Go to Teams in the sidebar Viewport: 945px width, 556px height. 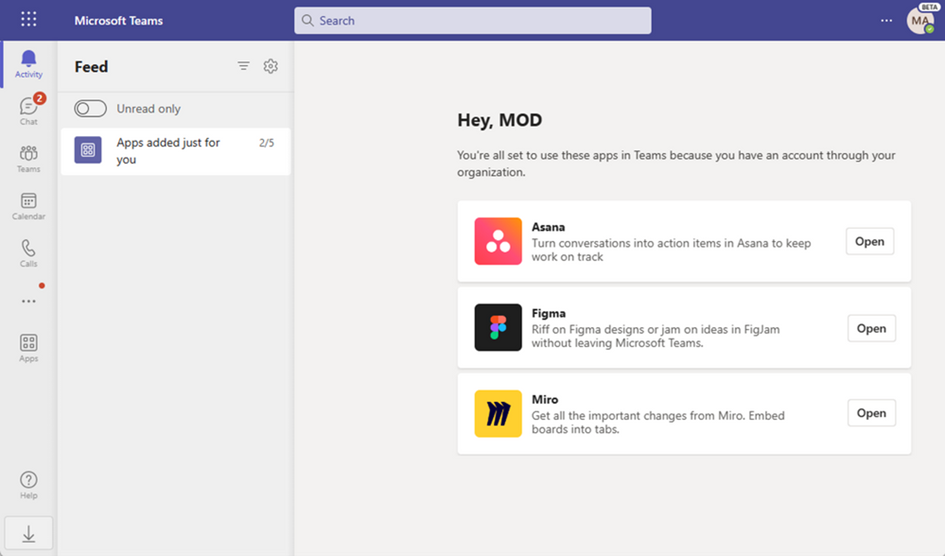pos(29,158)
